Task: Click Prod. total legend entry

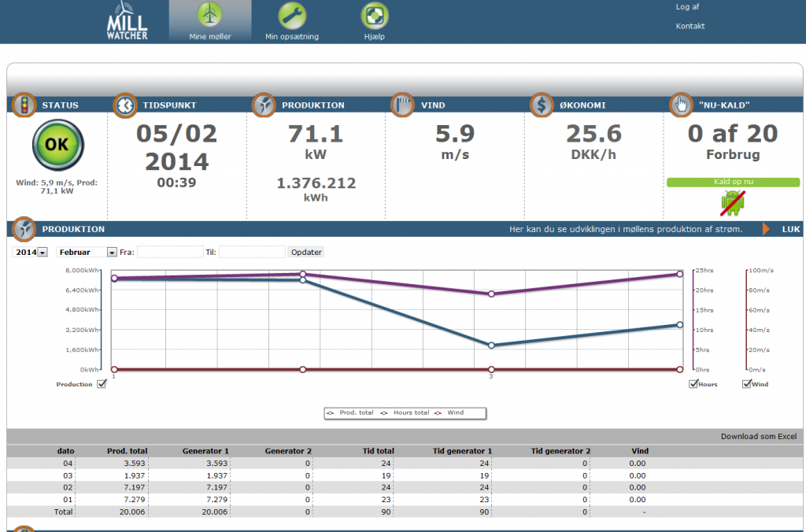Action: (x=351, y=412)
